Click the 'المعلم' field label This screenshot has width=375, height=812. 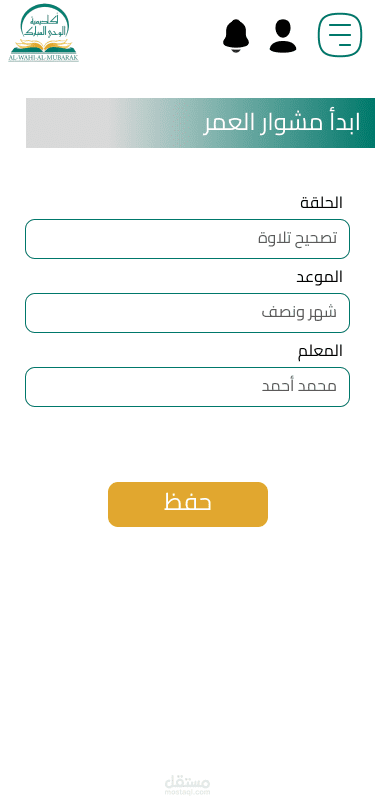[320, 351]
